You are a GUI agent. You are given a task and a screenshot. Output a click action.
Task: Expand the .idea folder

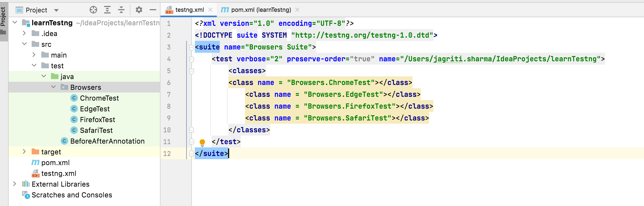pyautogui.click(x=24, y=33)
